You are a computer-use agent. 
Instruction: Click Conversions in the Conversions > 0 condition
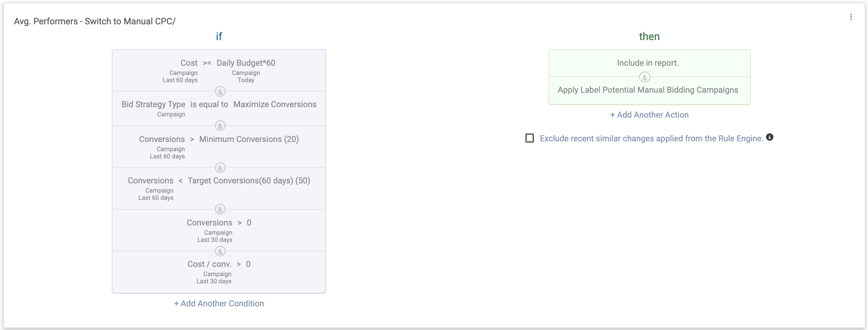point(209,223)
